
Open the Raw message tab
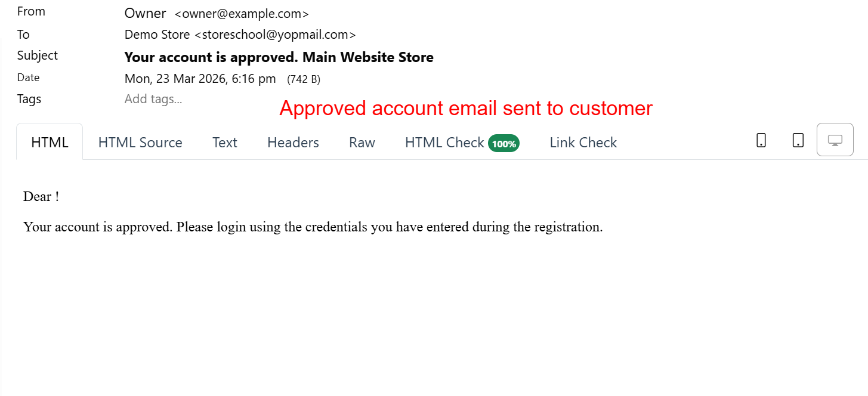pos(362,143)
